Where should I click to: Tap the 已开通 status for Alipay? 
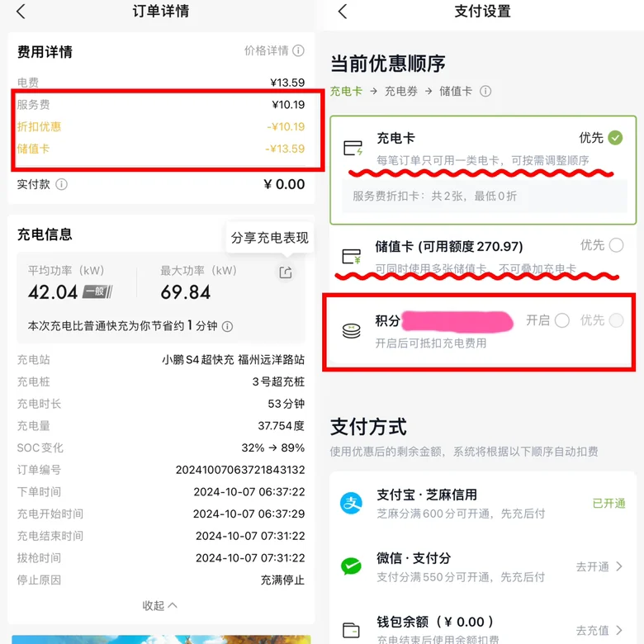coord(608,503)
